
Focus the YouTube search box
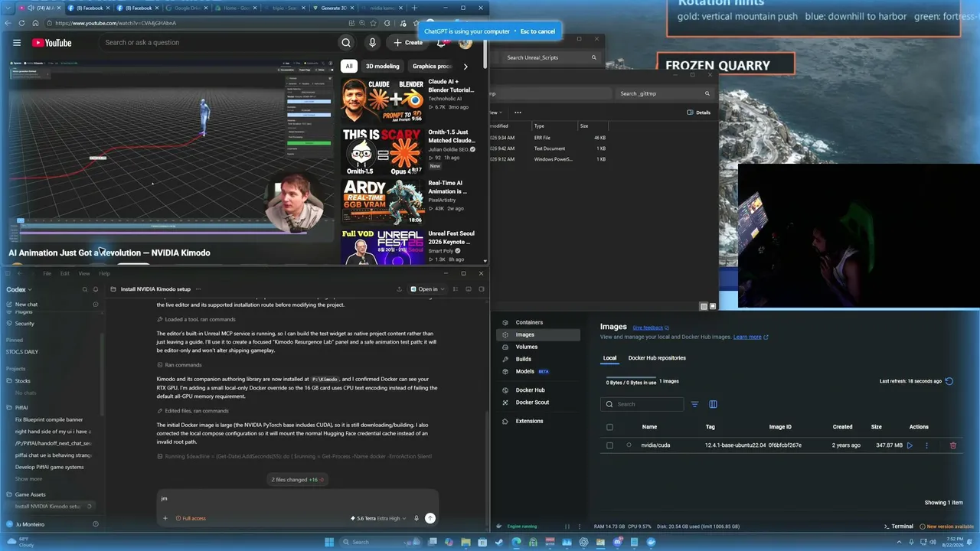(x=217, y=43)
